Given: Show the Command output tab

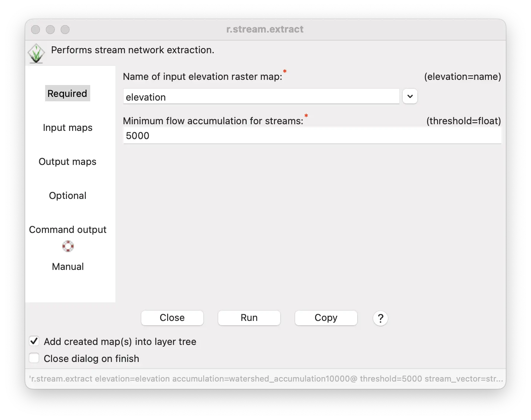Looking at the screenshot, I should point(68,230).
